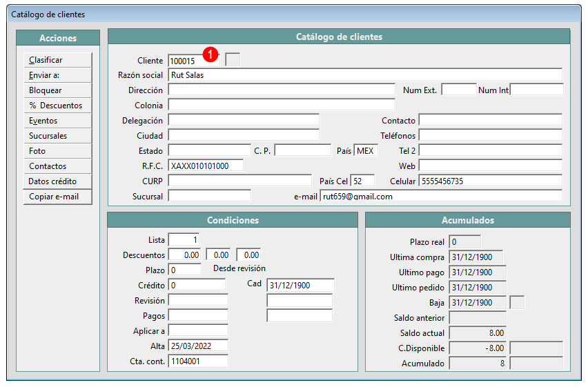The image size is (588, 387).
Task: Click the Ciudad field
Action: [x=244, y=135]
